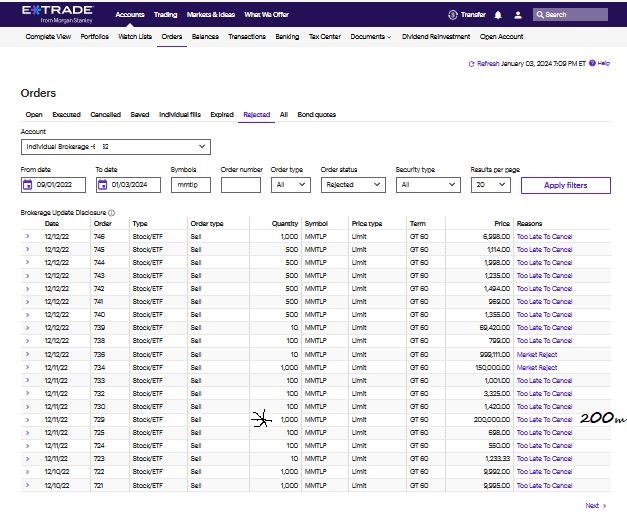Go to Transactions page
627x527 pixels.
[247, 37]
